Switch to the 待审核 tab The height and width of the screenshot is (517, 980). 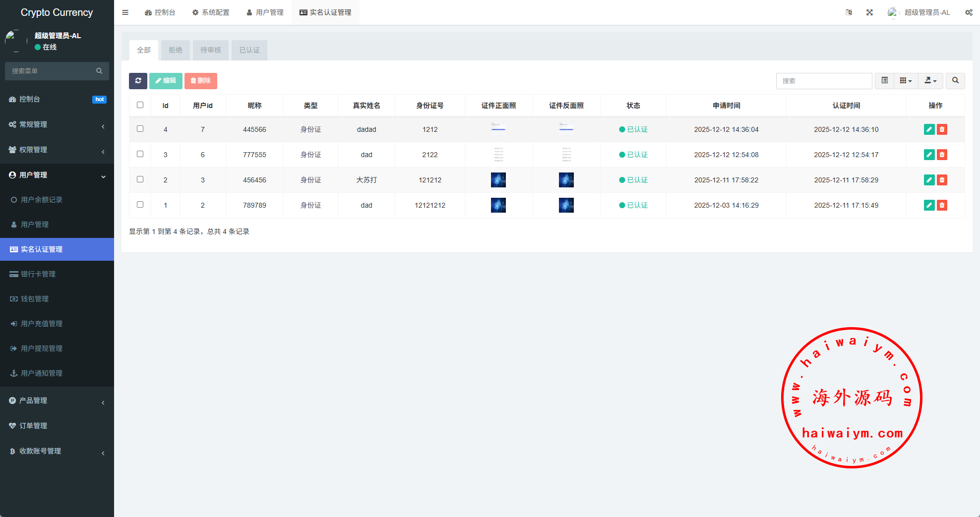[x=211, y=50]
